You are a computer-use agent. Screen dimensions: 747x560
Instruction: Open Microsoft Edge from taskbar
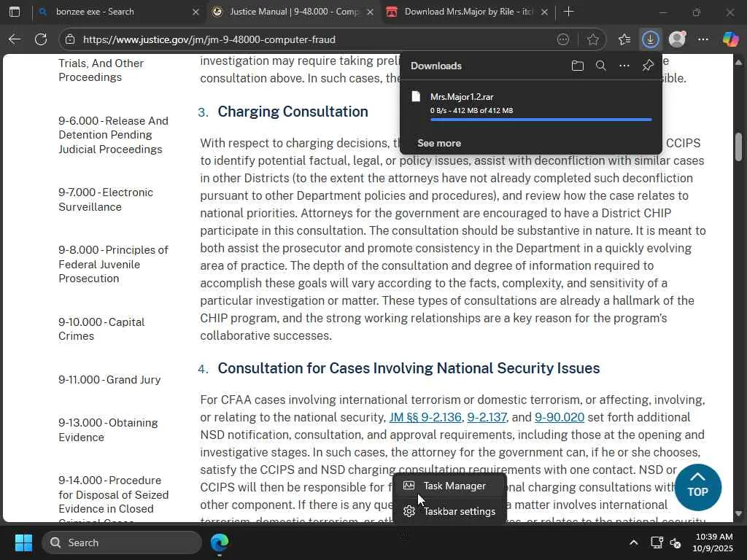click(x=220, y=542)
